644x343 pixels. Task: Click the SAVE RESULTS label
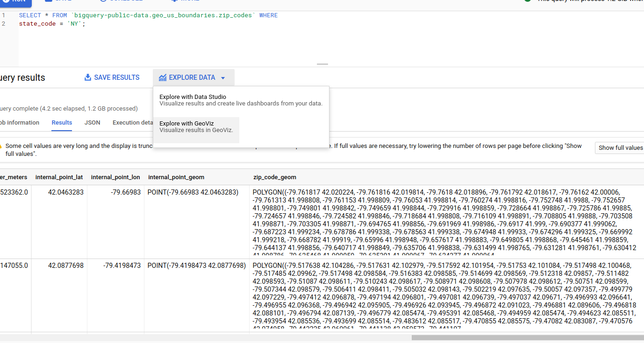[117, 77]
